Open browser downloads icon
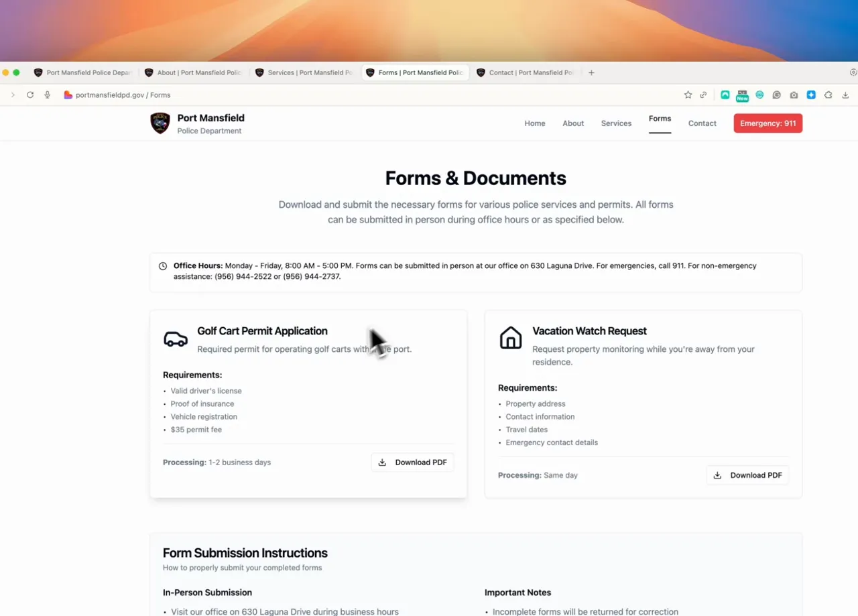 (845, 95)
